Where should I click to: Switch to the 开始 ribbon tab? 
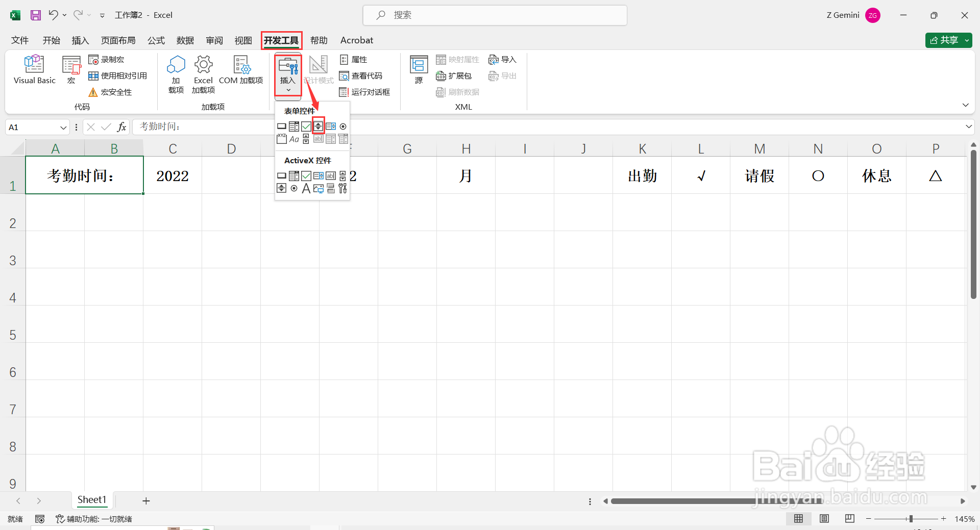tap(51, 40)
